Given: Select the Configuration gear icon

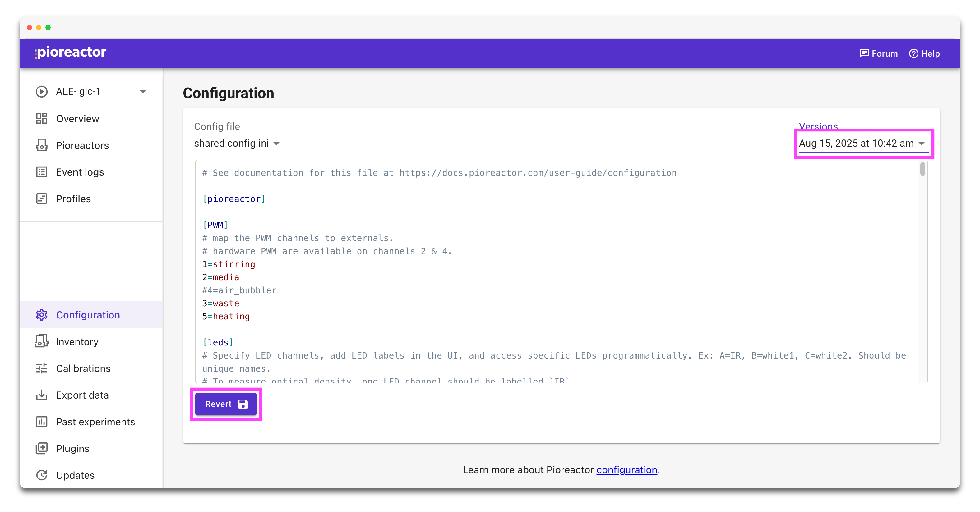Looking at the screenshot, I should click(x=42, y=315).
